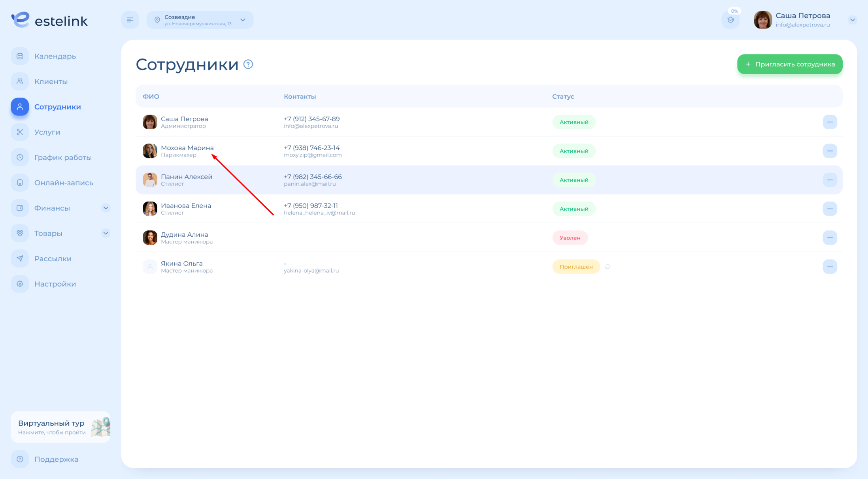Open График работы menu item
Viewport: 868px width, 479px height.
click(x=63, y=157)
